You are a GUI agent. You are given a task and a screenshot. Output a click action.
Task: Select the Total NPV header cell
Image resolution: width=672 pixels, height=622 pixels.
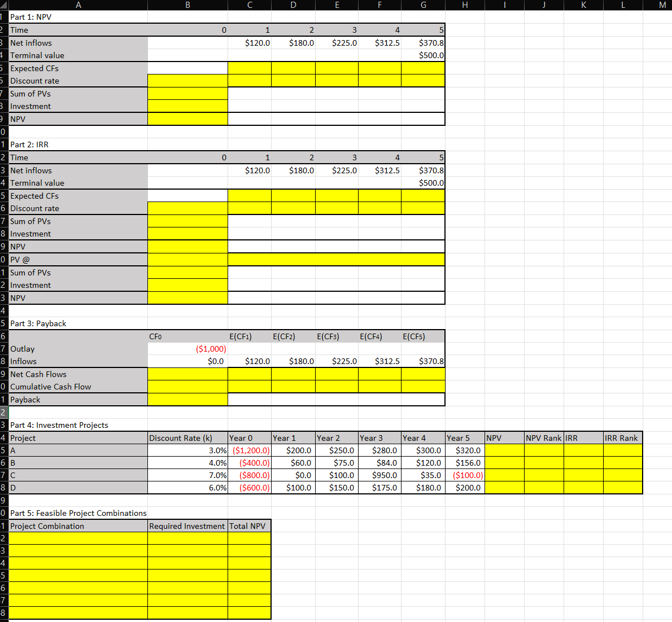tap(249, 525)
